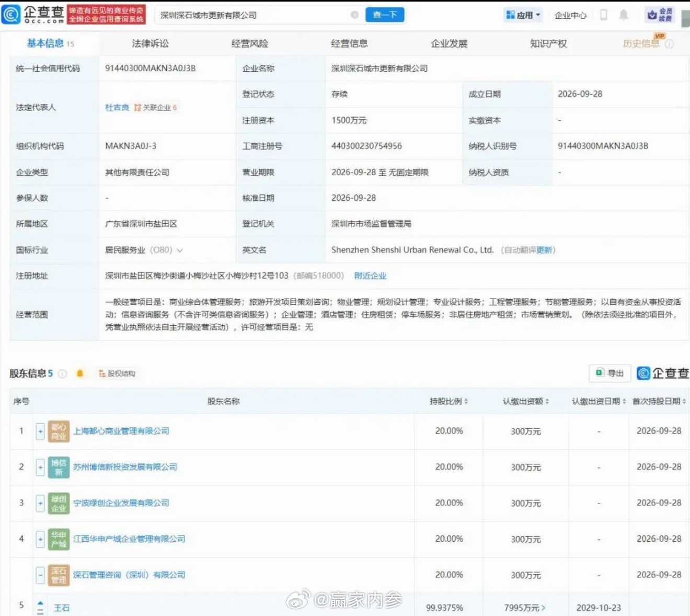Switch to 基本信息 tab
Screen dimensions: 690x616
tap(51, 43)
